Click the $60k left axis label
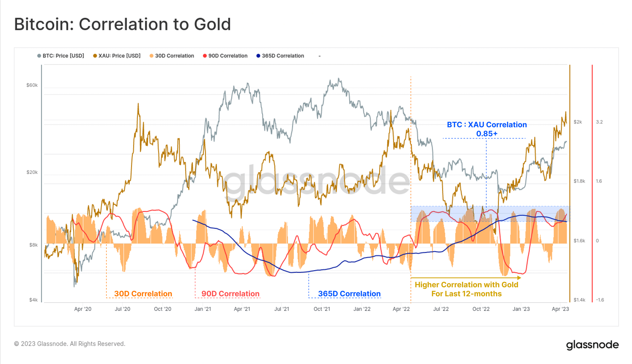 point(32,85)
